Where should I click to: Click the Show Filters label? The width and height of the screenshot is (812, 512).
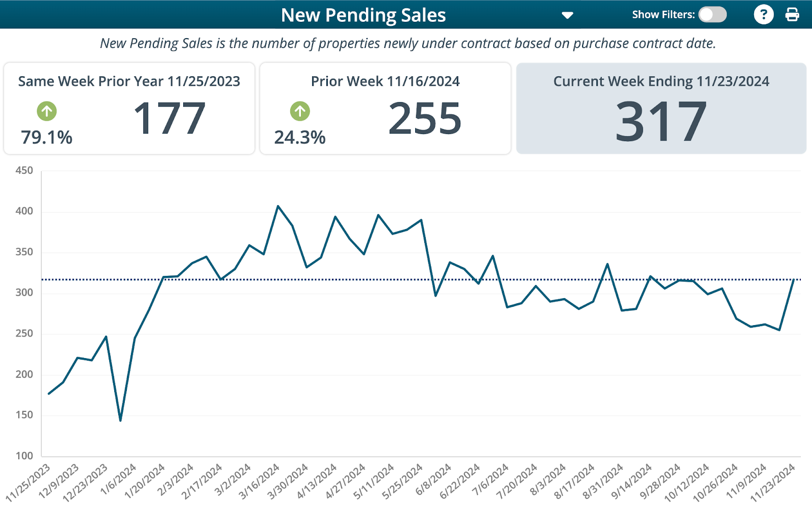[x=663, y=15]
